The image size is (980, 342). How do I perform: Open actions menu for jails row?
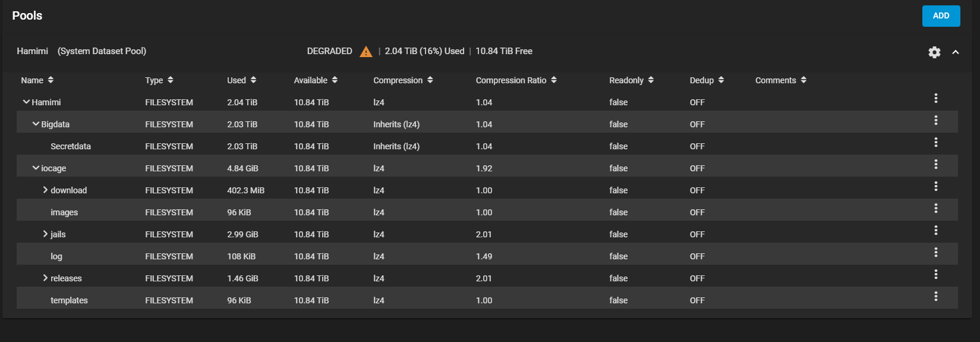tap(935, 230)
